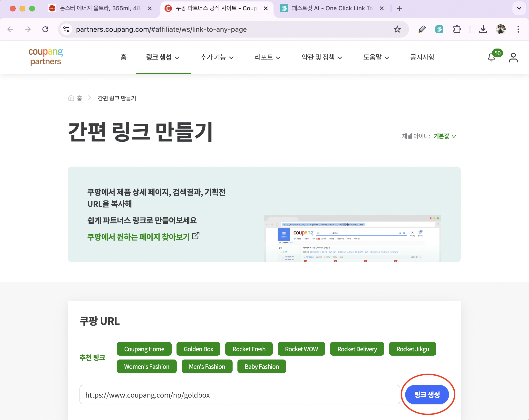
Task: Close the 패스트컷 AI tab
Action: [x=382, y=8]
